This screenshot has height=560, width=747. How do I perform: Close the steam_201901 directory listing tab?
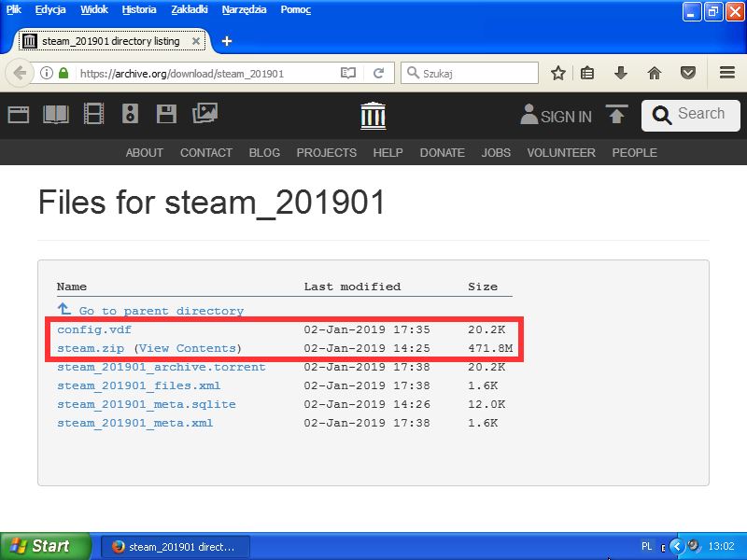[195, 41]
